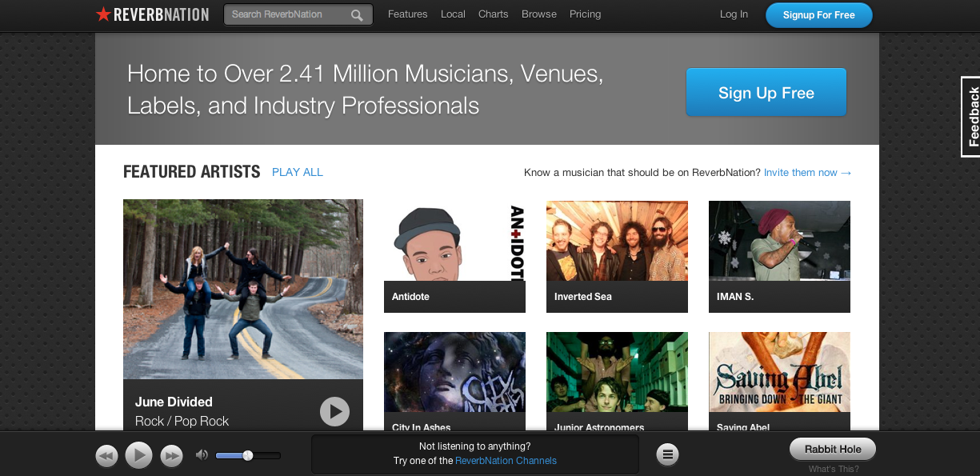This screenshot has width=980, height=476.
Task: Click the big Sign Up Free button
Action: pyautogui.click(x=766, y=93)
